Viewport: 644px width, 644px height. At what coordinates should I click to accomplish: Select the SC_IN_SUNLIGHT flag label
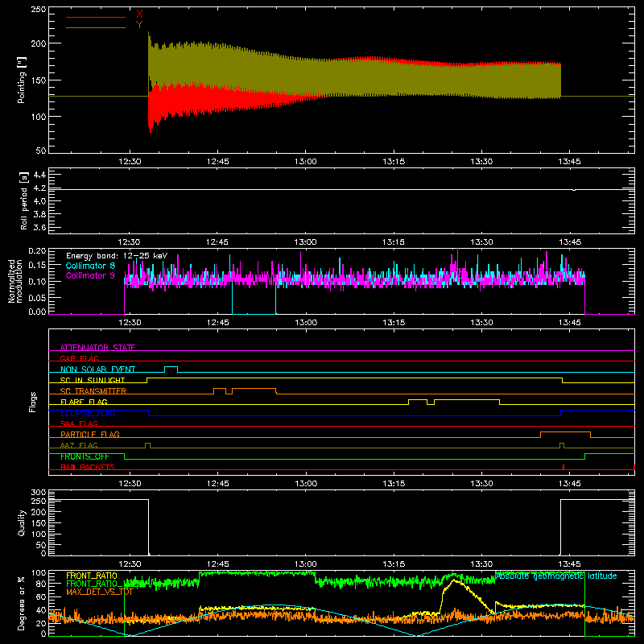tap(93, 380)
